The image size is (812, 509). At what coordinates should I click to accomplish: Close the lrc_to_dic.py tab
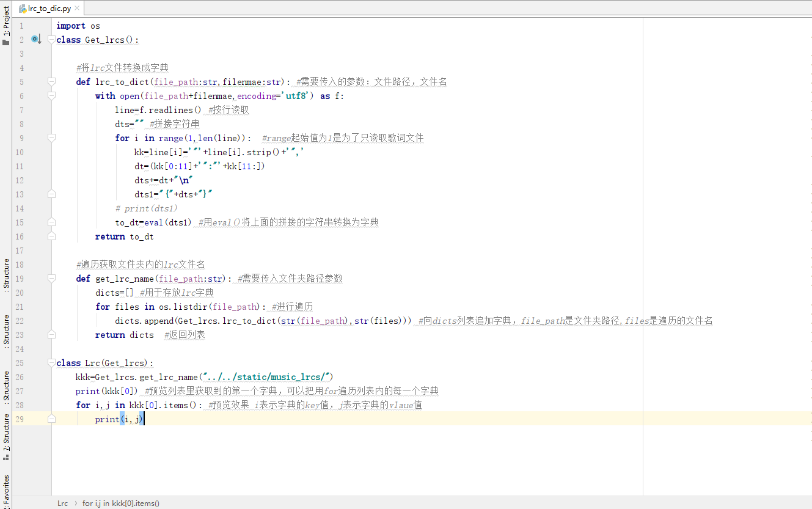pyautogui.click(x=76, y=9)
